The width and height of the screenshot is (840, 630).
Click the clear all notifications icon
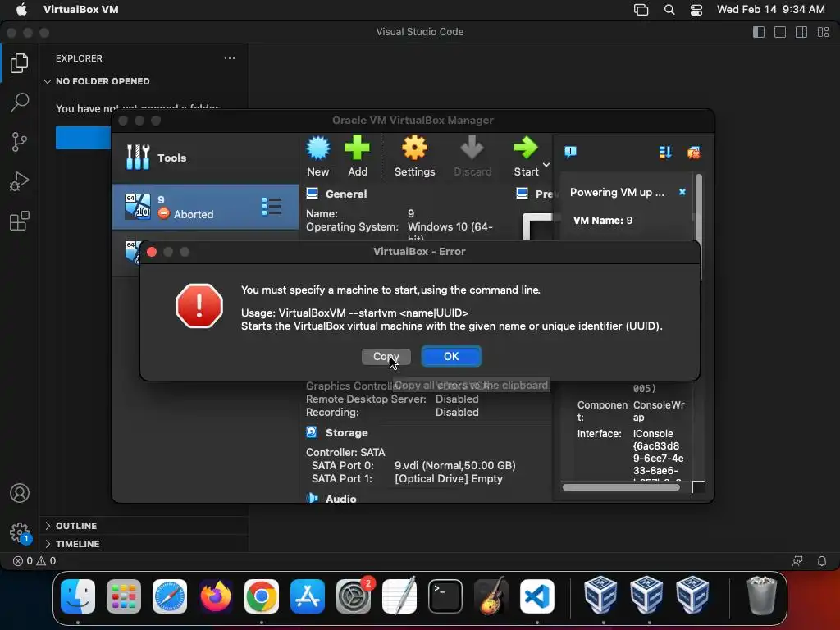pos(694,153)
